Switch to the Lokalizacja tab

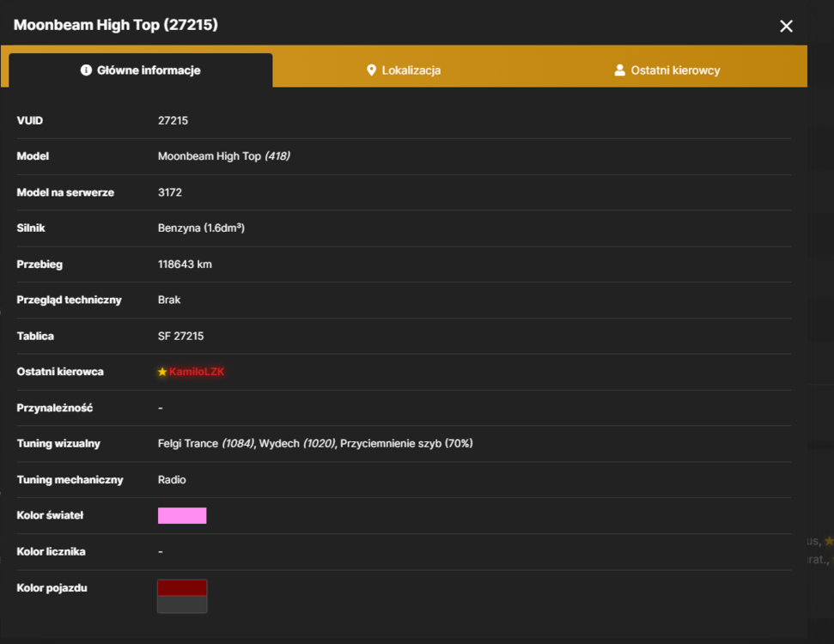404,70
